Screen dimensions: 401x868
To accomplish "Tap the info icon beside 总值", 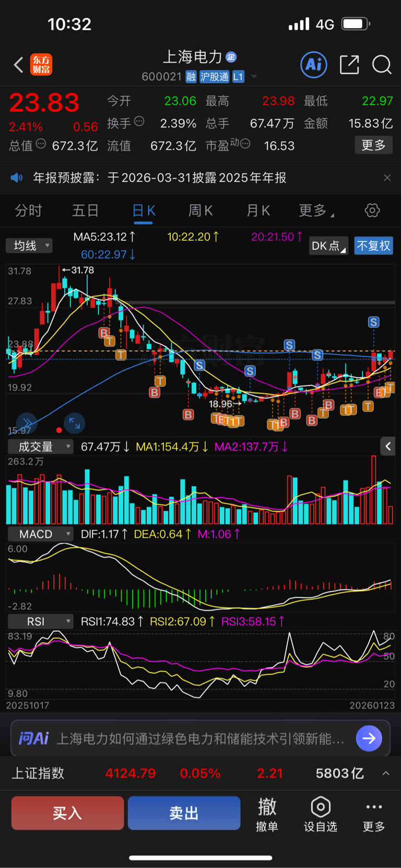I will pyautogui.click(x=41, y=144).
